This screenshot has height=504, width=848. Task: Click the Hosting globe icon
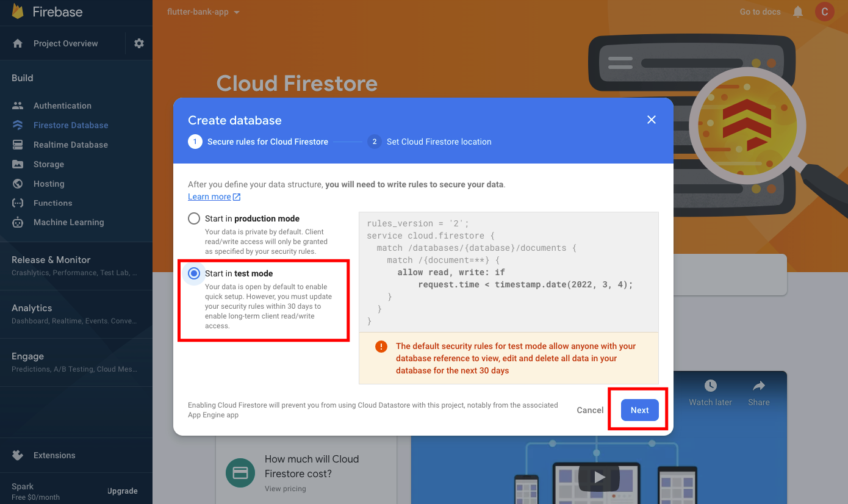coord(18,184)
